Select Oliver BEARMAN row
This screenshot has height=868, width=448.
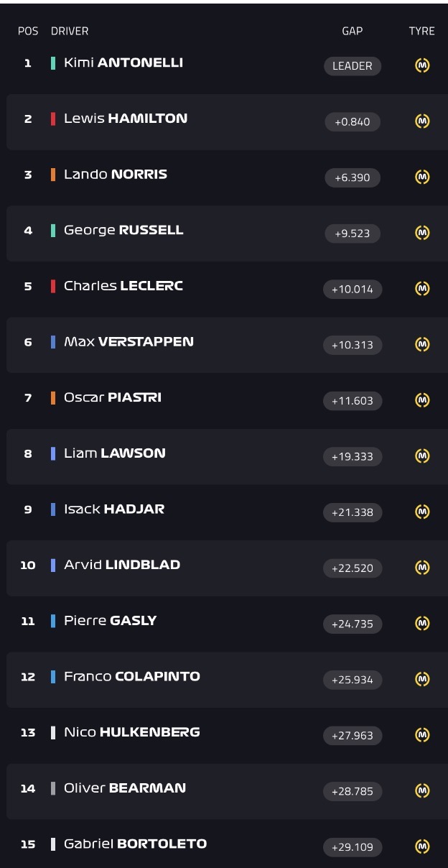(224, 791)
